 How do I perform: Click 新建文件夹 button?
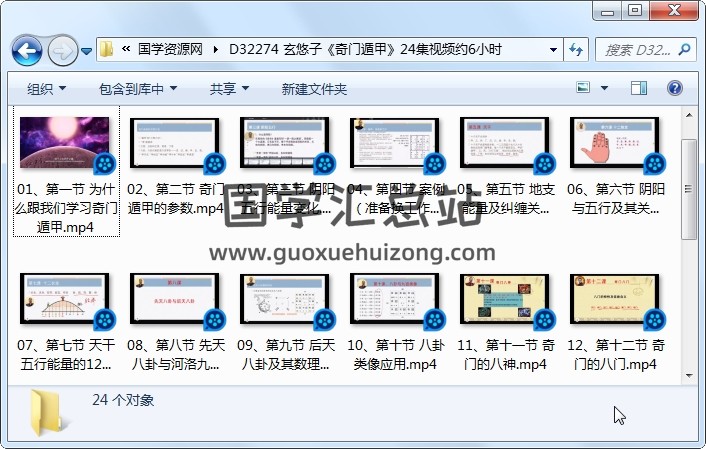[314, 89]
